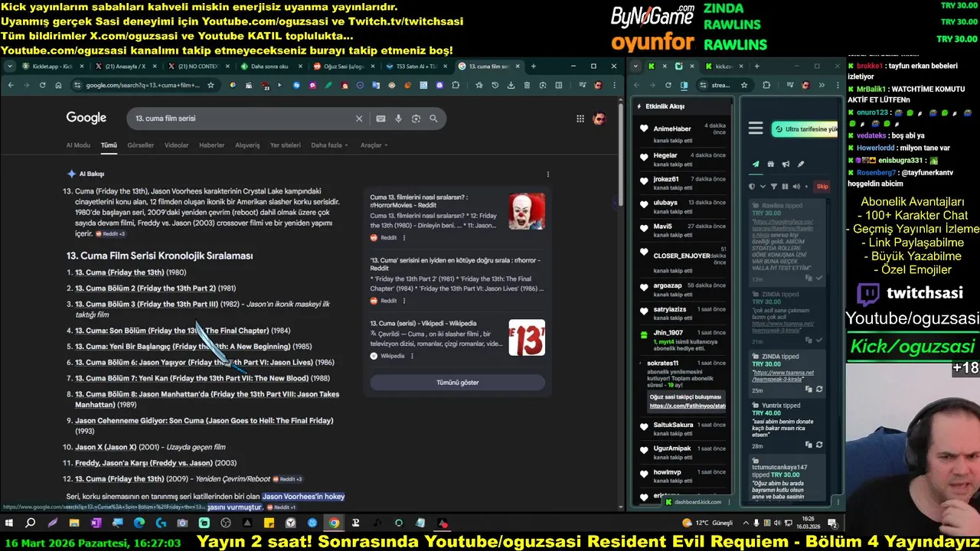Show hidden system tray icons

tap(744, 523)
